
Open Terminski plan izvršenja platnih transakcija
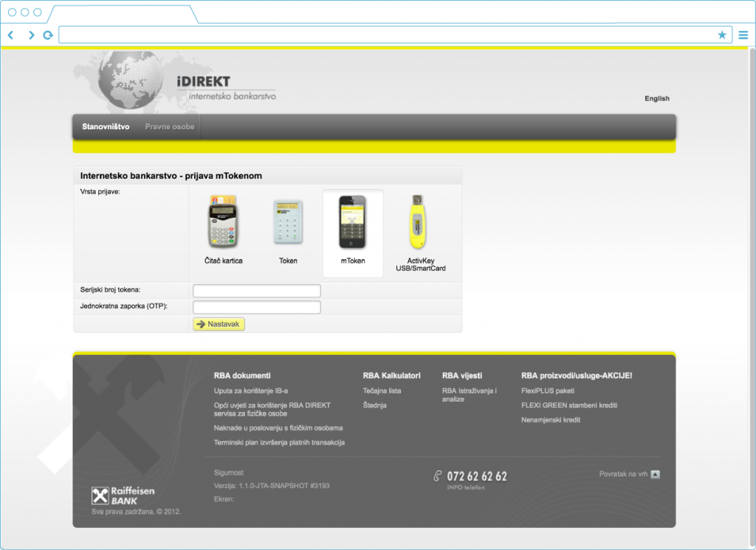pyautogui.click(x=279, y=442)
